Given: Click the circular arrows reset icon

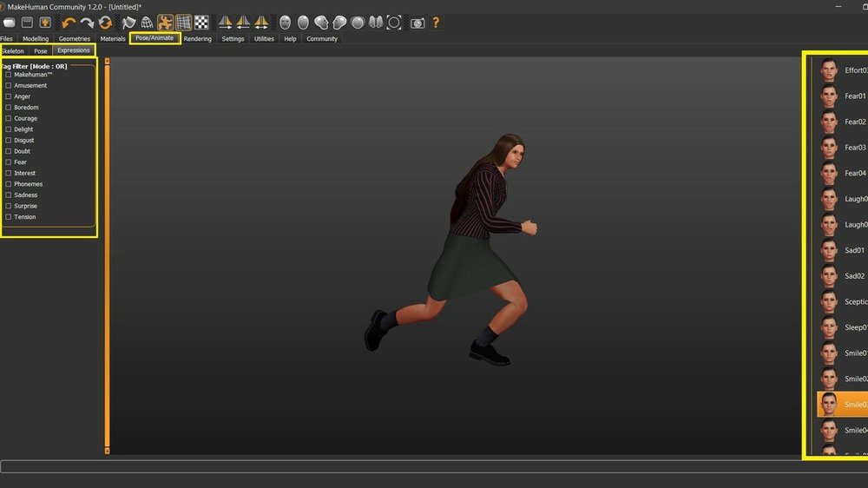Looking at the screenshot, I should 105,23.
